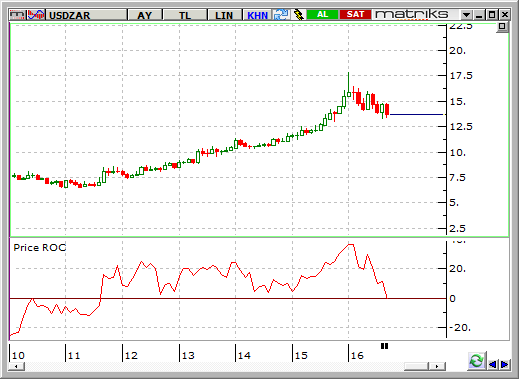The width and height of the screenshot is (519, 379).
Task: Click the horizontal scrollbar right arrow
Action: pos(437,366)
